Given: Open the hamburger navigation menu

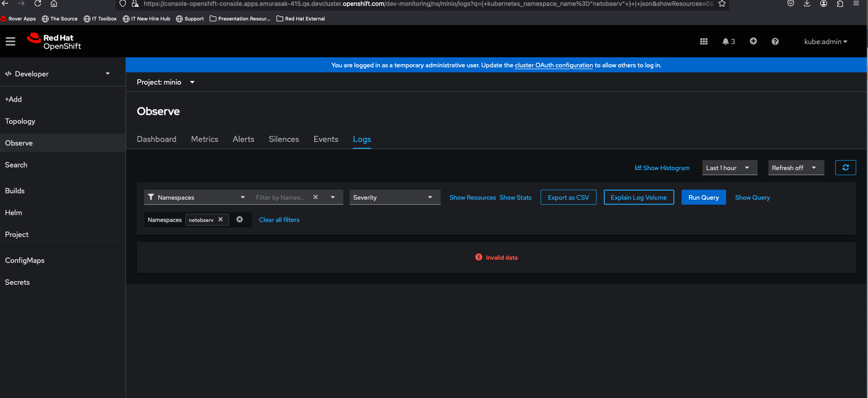Looking at the screenshot, I should pyautogui.click(x=10, y=41).
